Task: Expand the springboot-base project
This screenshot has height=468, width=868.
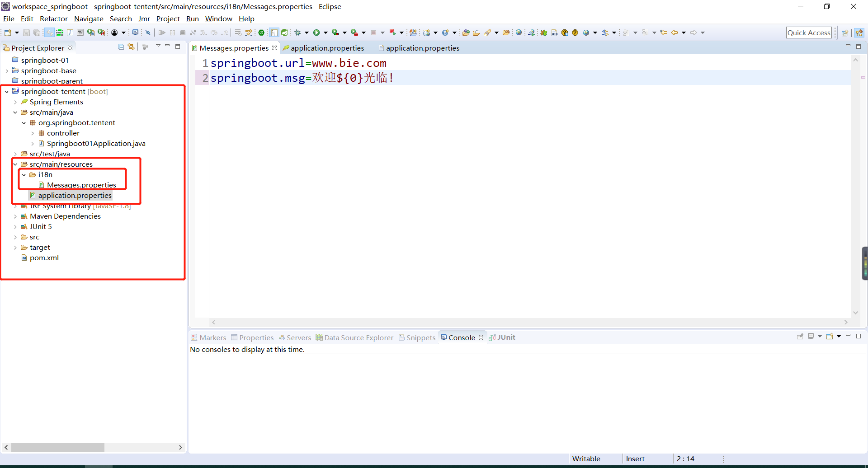Action: coord(7,71)
